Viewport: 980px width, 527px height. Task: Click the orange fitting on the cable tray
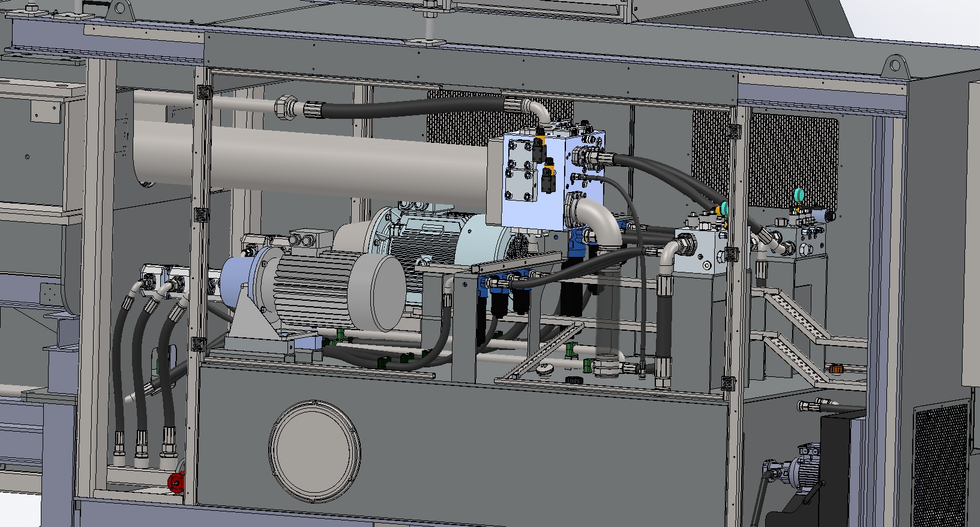[835, 369]
